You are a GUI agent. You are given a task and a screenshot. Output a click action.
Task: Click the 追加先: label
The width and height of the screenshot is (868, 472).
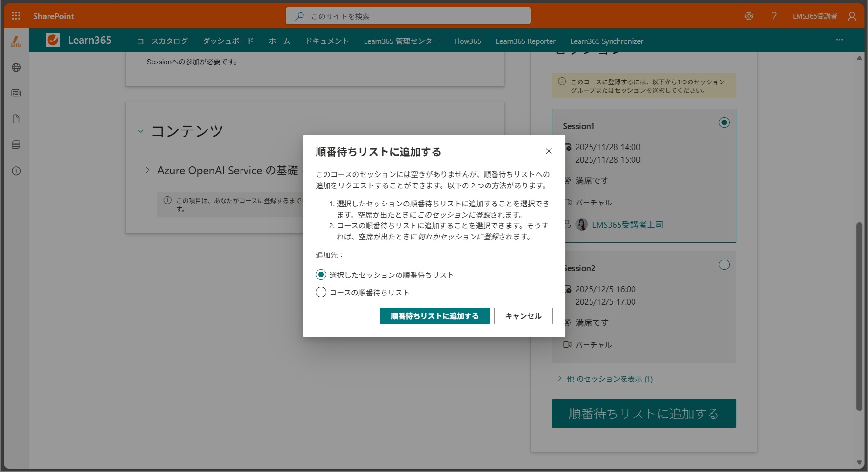330,255
